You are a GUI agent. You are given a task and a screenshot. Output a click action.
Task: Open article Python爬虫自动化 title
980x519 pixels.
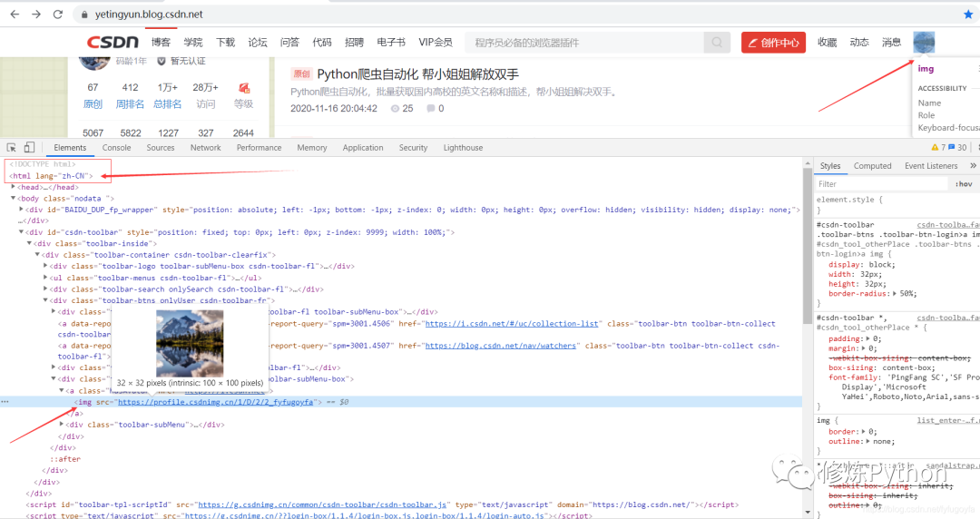pos(417,74)
